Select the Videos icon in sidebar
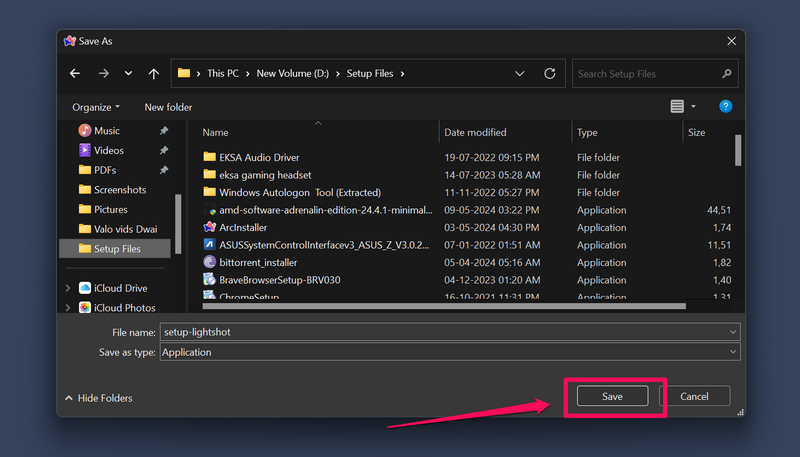The image size is (800, 457). point(85,150)
